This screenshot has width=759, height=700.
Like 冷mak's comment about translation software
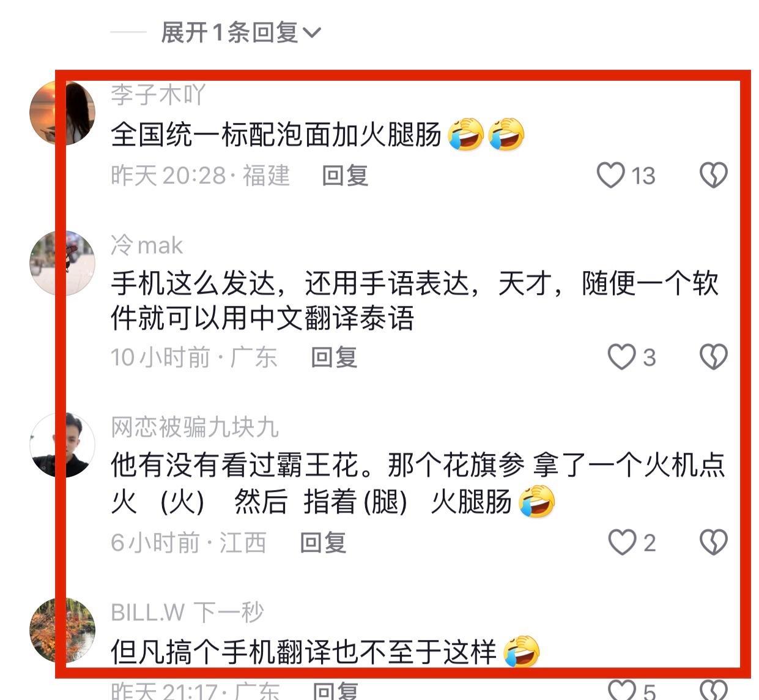pos(621,357)
